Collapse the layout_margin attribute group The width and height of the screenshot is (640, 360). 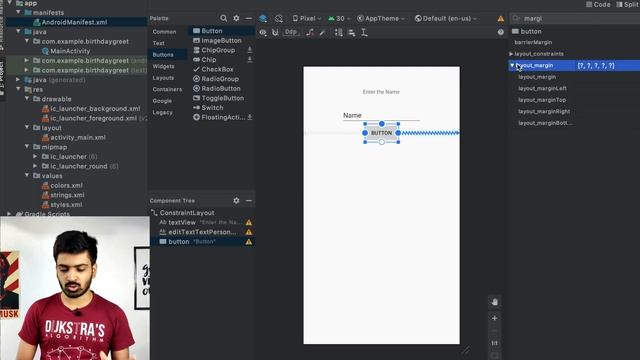(x=512, y=65)
